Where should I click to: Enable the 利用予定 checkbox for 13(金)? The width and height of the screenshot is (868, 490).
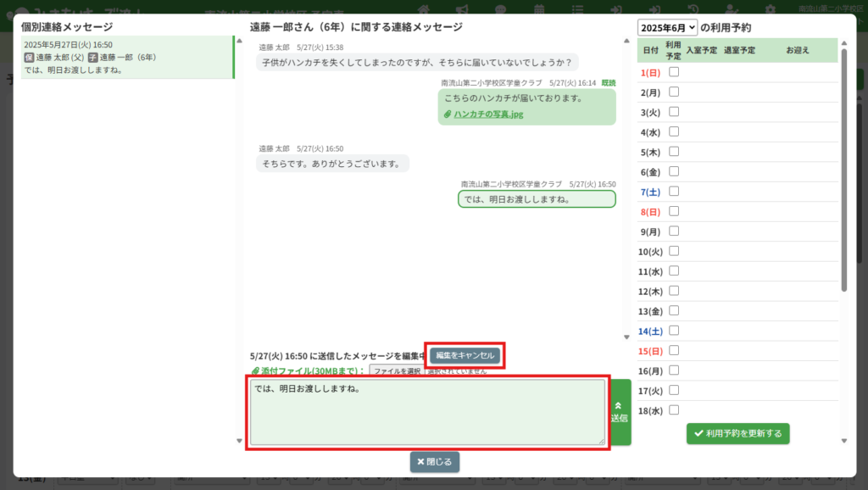point(674,311)
